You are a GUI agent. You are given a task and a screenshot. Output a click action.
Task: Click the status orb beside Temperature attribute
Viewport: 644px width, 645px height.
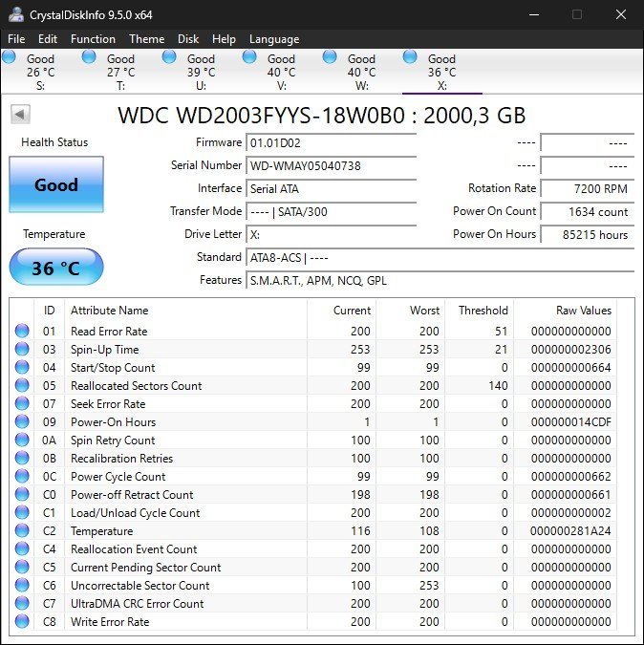tap(22, 531)
